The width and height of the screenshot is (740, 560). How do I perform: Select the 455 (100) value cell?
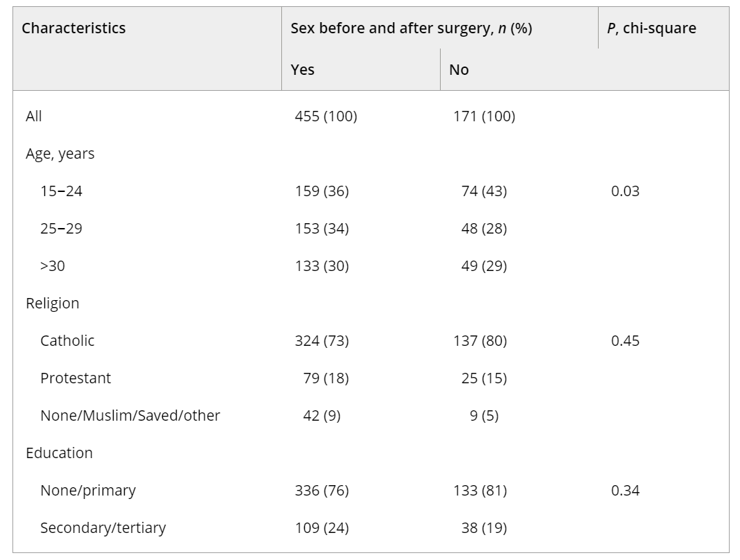(x=326, y=116)
